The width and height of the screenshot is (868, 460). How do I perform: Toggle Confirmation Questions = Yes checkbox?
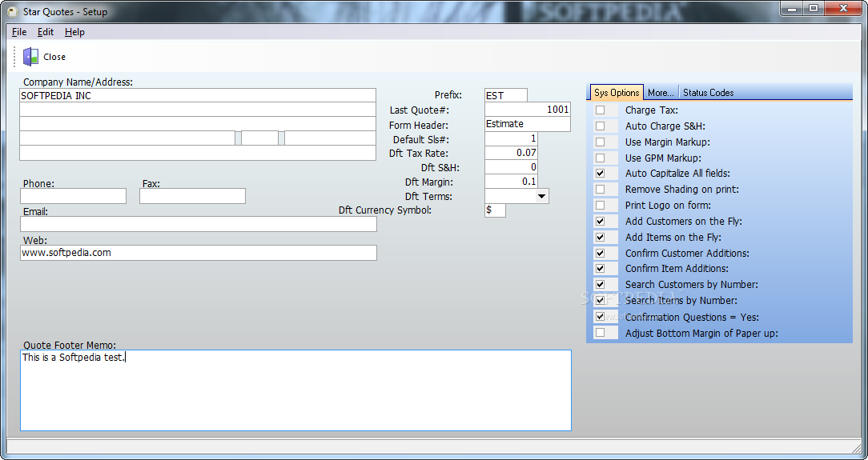coord(600,317)
